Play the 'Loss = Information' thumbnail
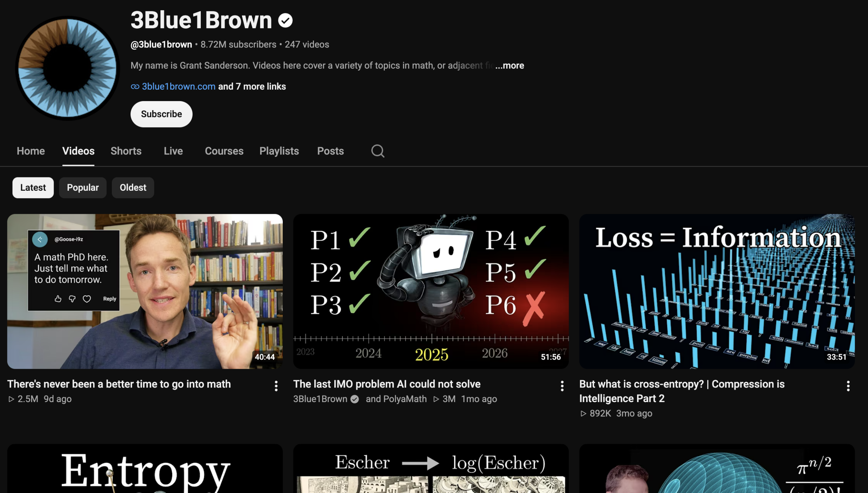 tap(717, 291)
